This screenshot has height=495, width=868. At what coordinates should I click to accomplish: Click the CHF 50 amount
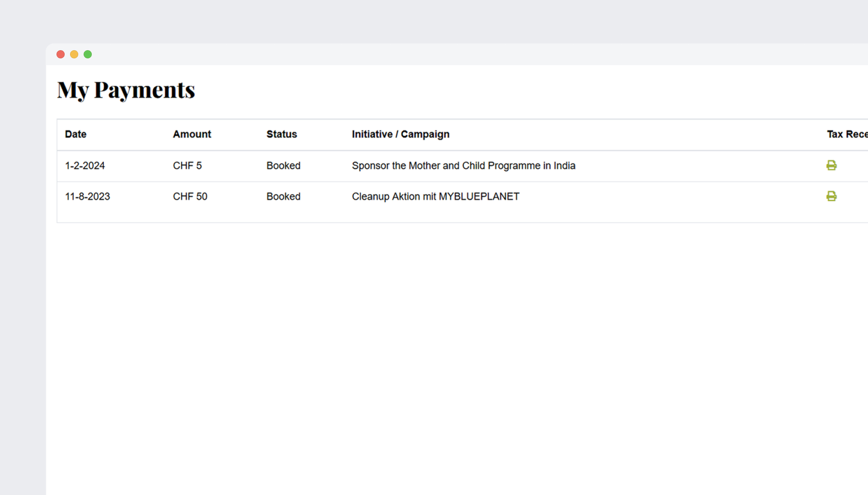pos(190,196)
